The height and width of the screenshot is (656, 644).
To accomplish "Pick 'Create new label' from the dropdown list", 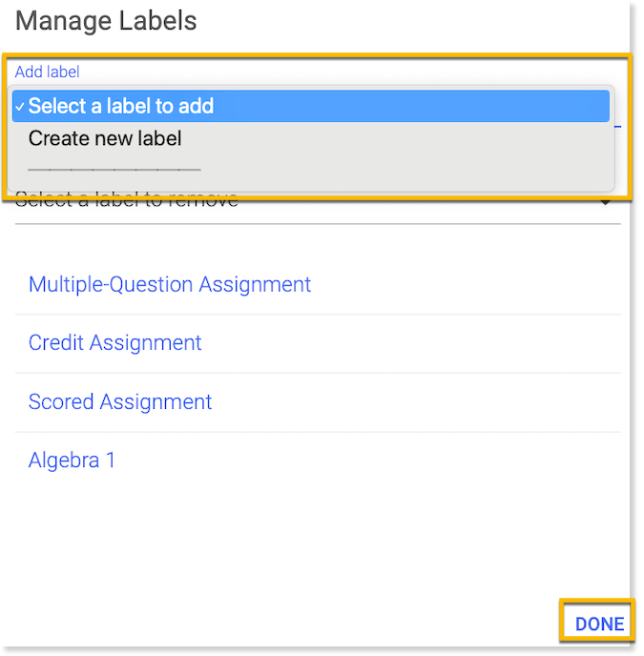I will click(105, 138).
